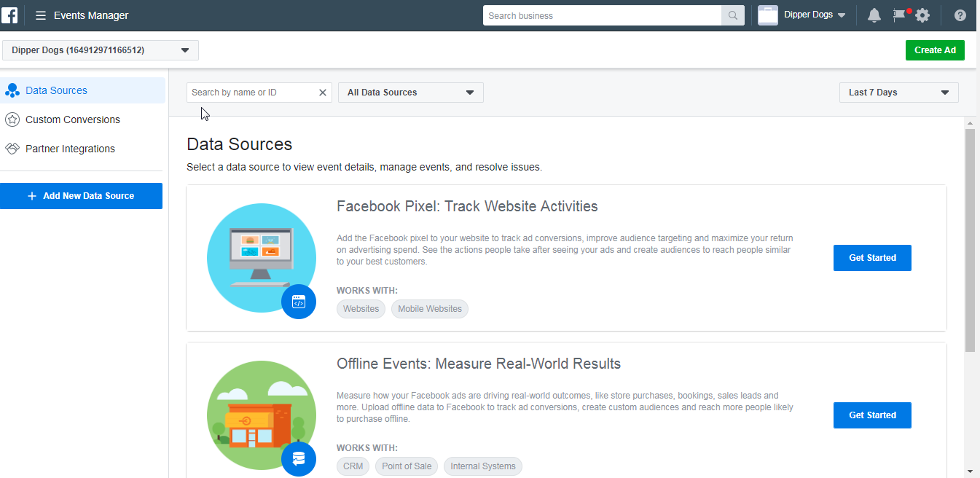Screen dimensions: 980x478
Task: Click the search magnifier button
Action: coord(733,15)
